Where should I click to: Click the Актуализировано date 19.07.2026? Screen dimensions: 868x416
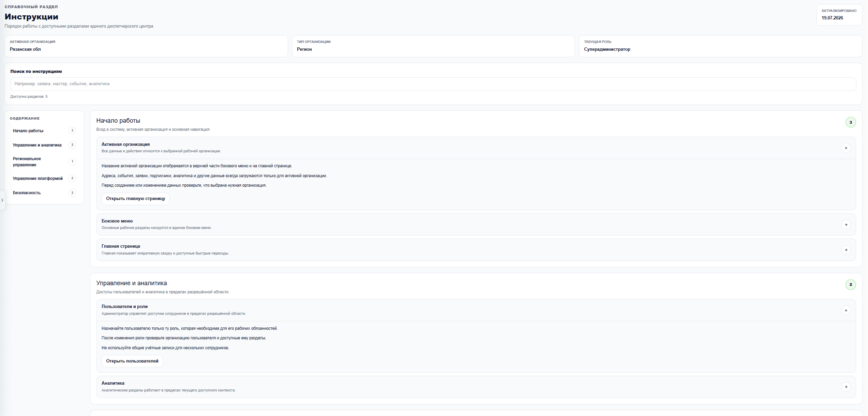[x=832, y=18]
